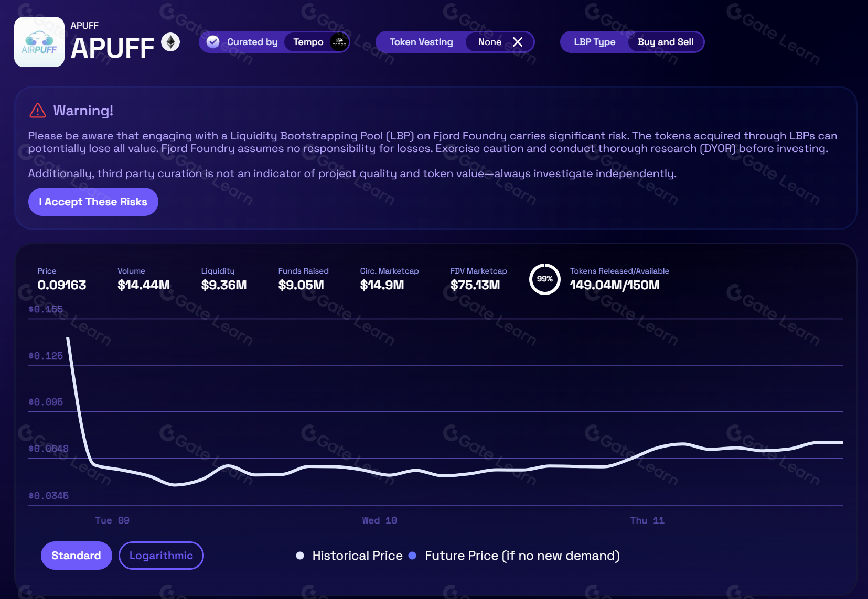Click the Wed 10 axis label

pos(380,520)
